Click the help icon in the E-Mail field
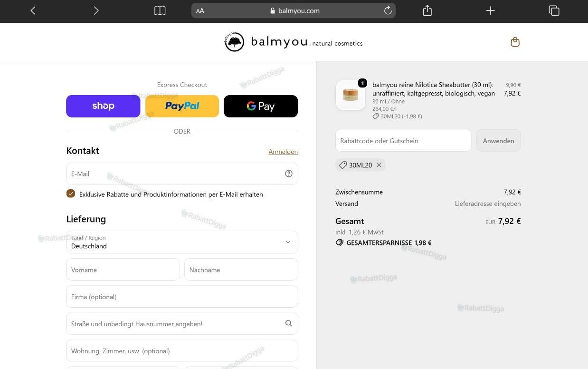Viewport: 588px width, 369px height. (289, 174)
